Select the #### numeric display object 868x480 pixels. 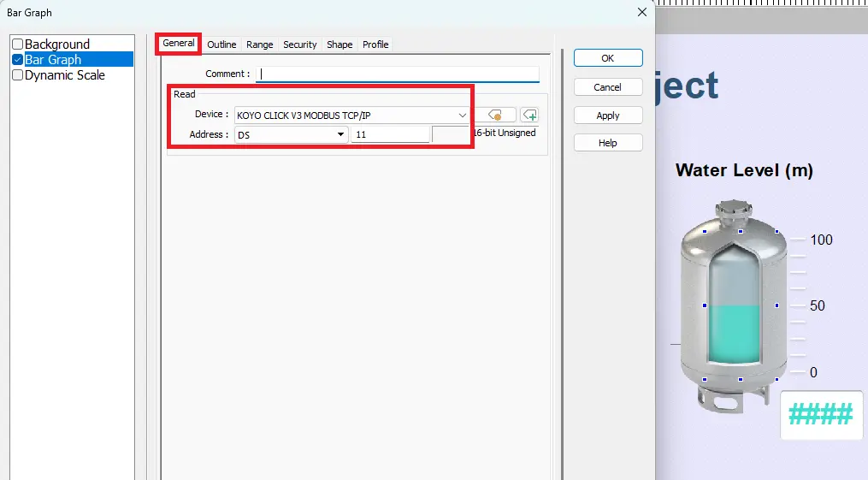click(x=820, y=415)
